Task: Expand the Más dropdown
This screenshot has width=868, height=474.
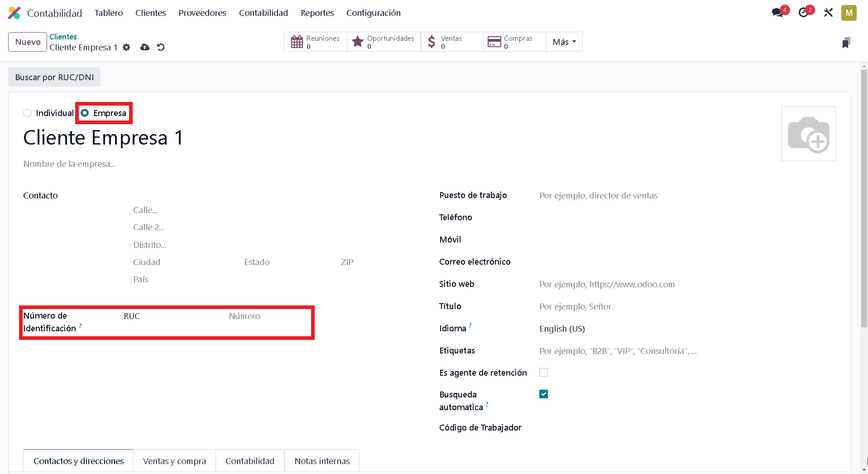Action: [564, 42]
